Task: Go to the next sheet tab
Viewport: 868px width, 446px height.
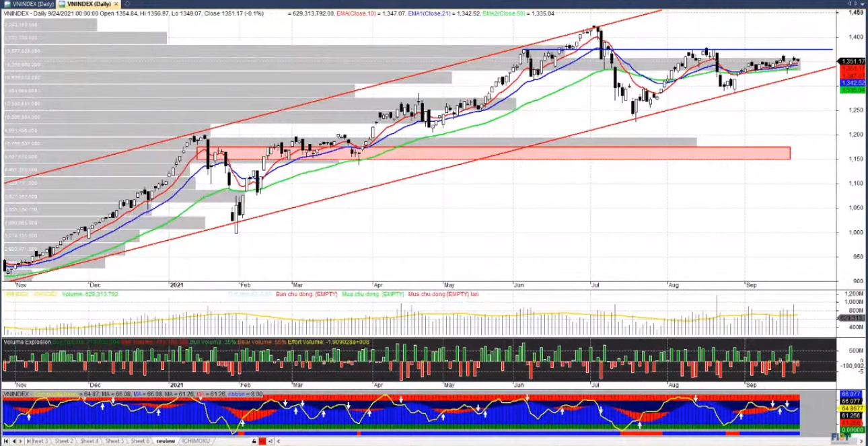Action: 20,441
